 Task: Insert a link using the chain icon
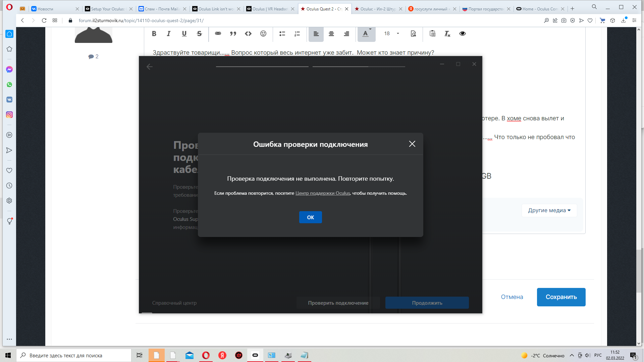click(218, 34)
